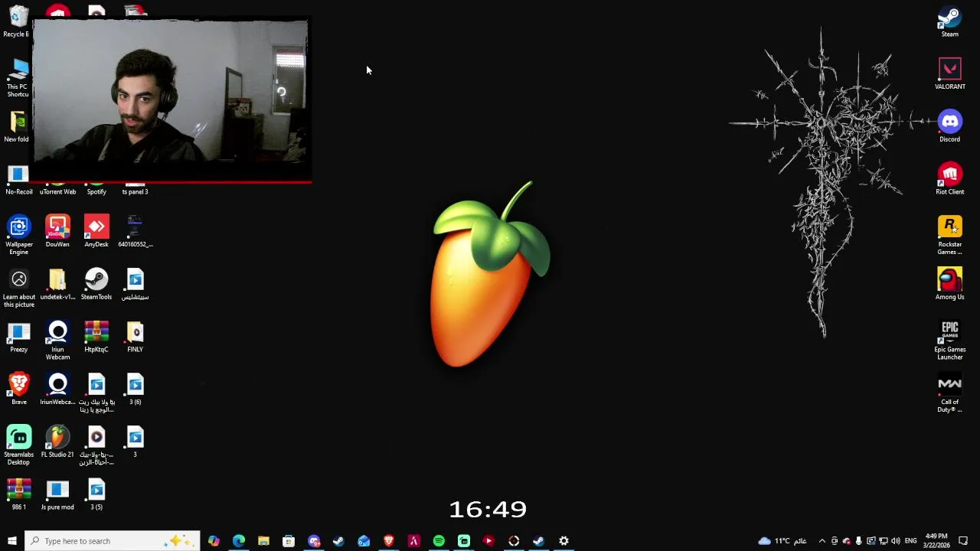Open Streamlabs from the taskbar
This screenshot has width=980, height=551.
click(464, 541)
